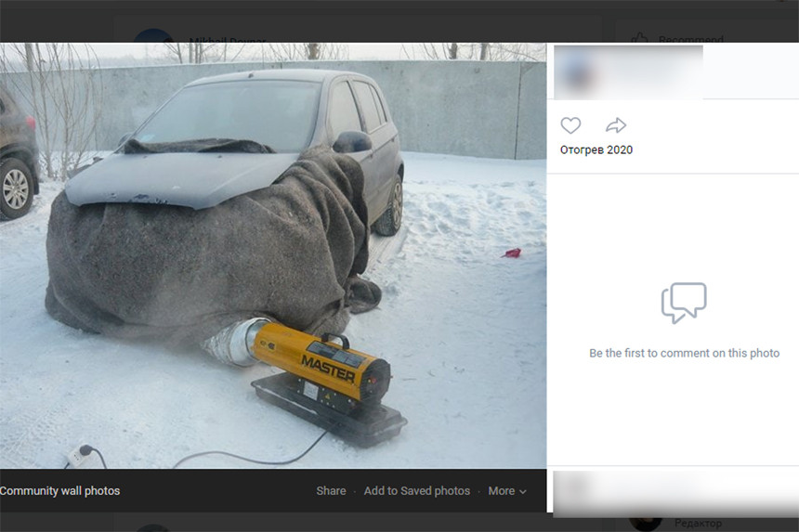
Task: Click the speech bubble comment icon
Action: (684, 303)
